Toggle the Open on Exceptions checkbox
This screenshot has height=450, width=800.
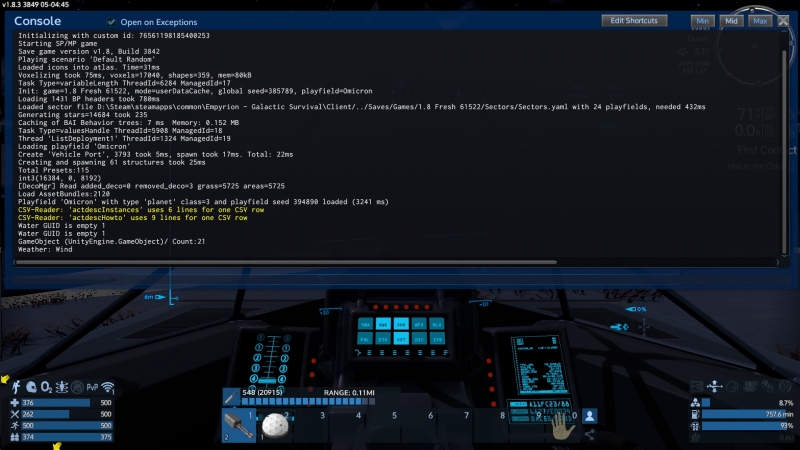(x=111, y=22)
